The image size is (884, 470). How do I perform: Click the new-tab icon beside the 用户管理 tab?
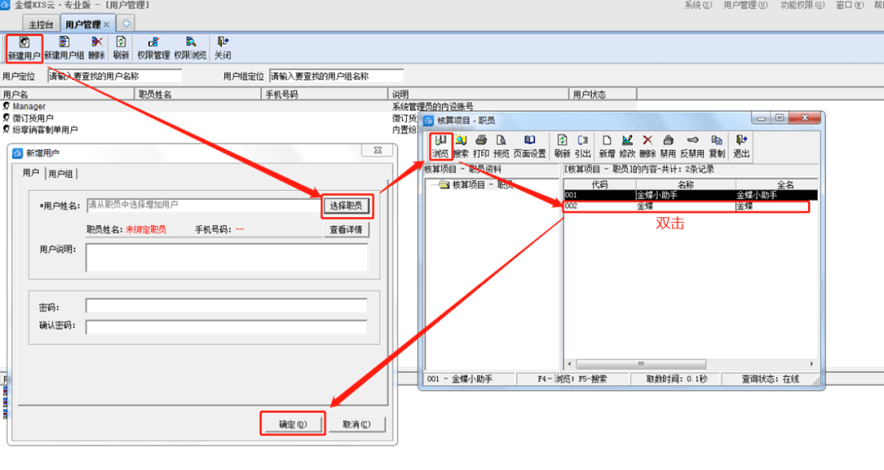point(126,24)
